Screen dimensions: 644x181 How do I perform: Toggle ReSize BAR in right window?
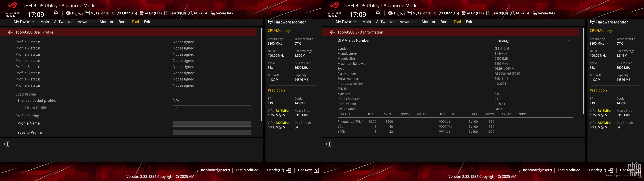[544, 13]
